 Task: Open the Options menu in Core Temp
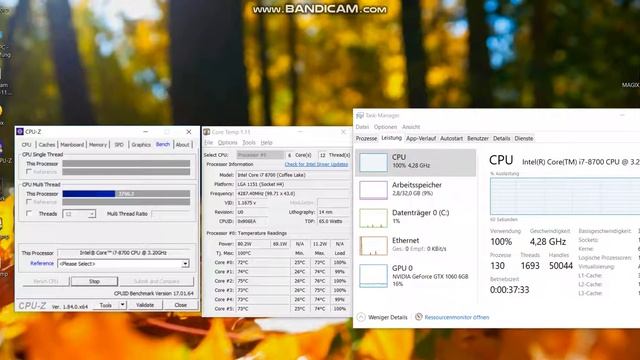click(x=227, y=142)
